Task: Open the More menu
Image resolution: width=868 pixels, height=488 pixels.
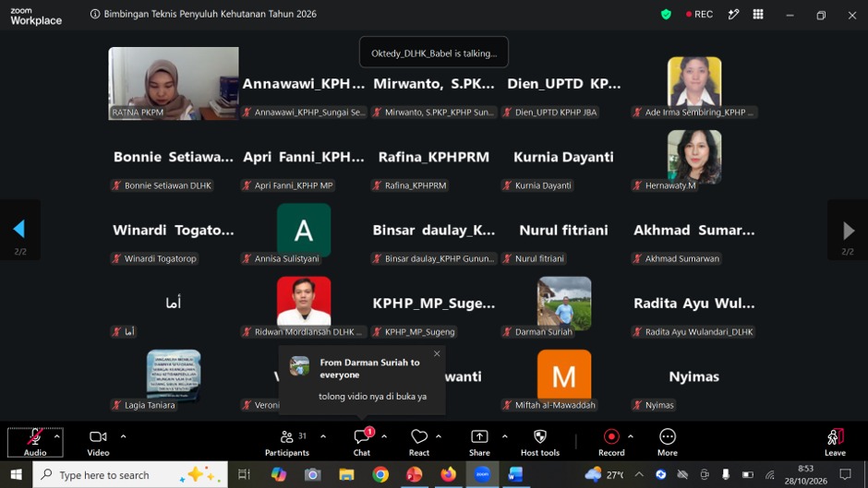Action: [x=668, y=443]
